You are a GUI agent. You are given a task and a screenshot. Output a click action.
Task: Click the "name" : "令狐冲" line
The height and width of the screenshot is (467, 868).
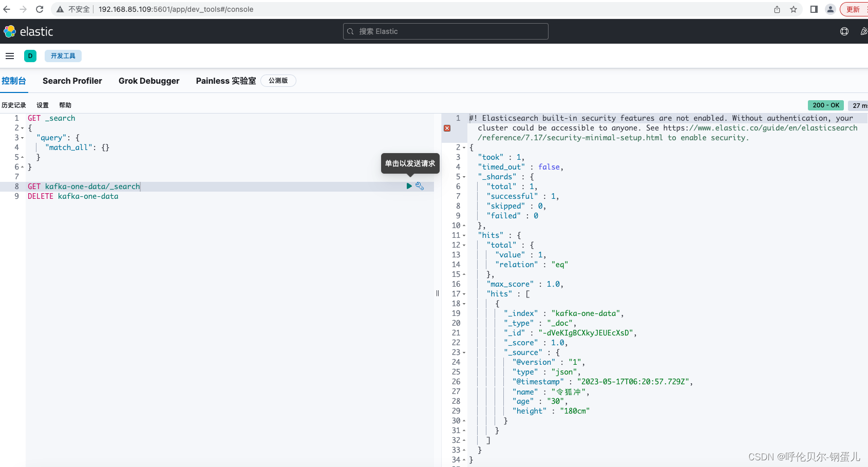[x=551, y=392]
